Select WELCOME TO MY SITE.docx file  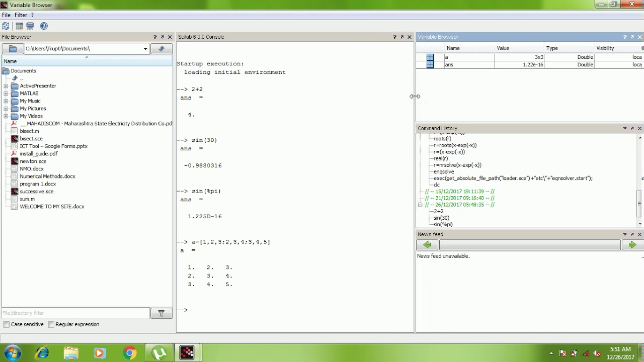52,207
